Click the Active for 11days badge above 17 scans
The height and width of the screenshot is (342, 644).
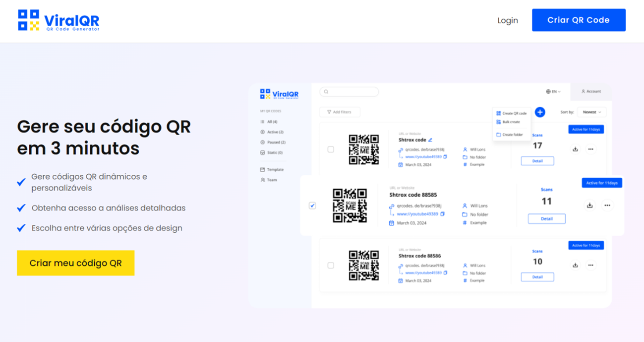pyautogui.click(x=586, y=130)
